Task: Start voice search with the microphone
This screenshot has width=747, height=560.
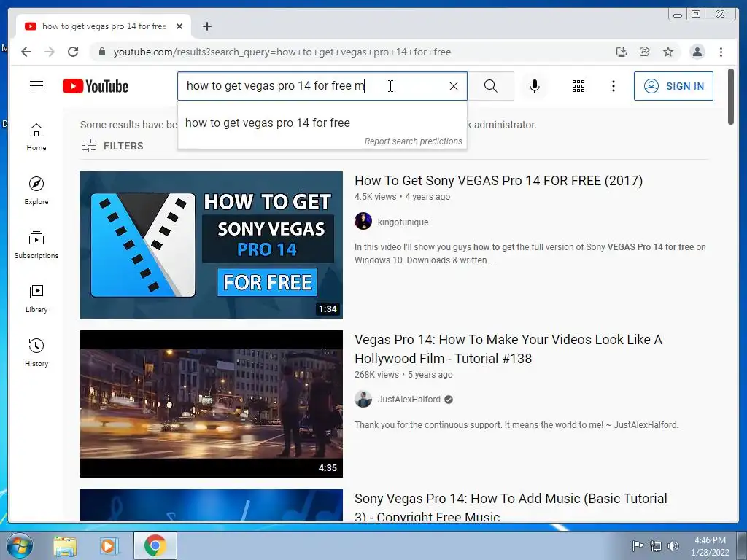Action: point(535,86)
